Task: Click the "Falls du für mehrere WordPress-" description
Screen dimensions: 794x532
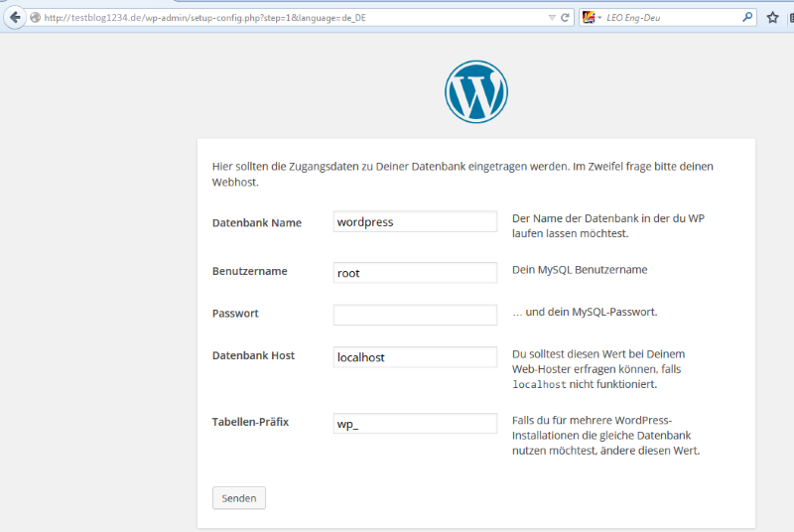Action: pyautogui.click(x=606, y=436)
